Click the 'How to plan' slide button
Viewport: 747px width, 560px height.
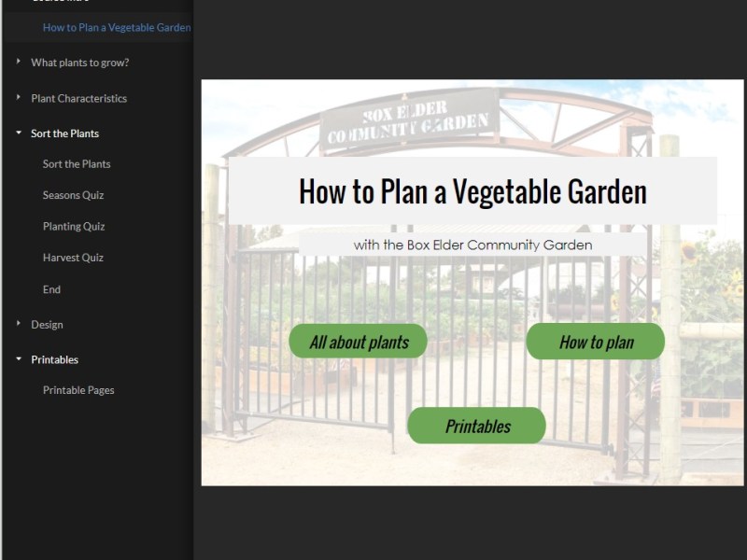click(597, 341)
